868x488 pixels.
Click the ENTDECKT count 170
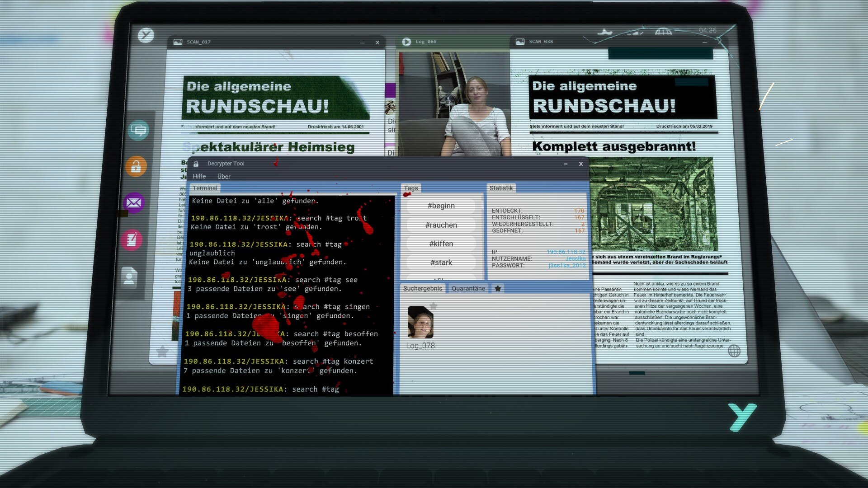tap(579, 211)
